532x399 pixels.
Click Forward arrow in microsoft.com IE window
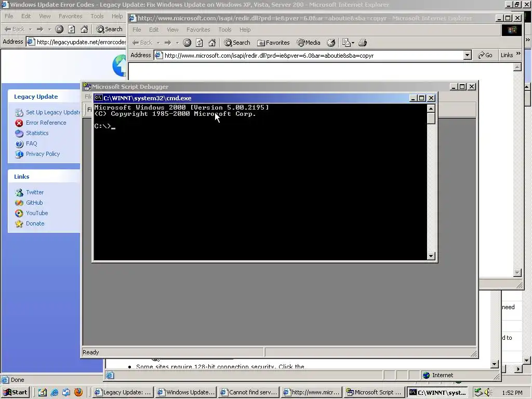pos(168,43)
